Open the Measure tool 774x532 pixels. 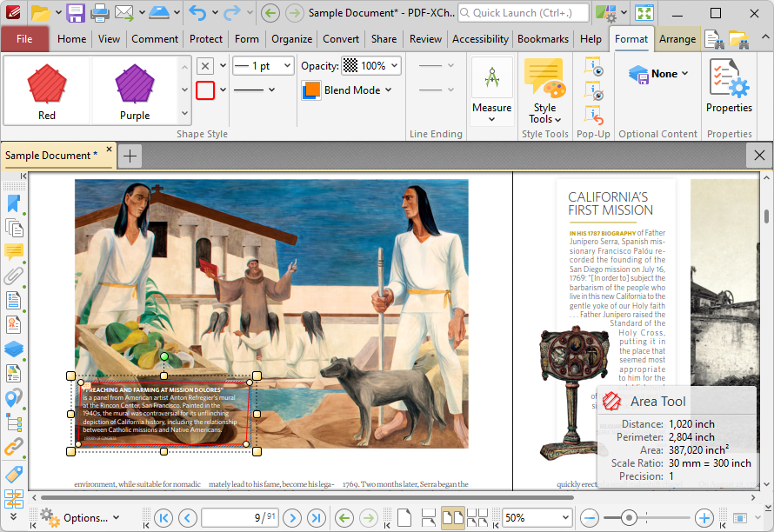coord(491,90)
